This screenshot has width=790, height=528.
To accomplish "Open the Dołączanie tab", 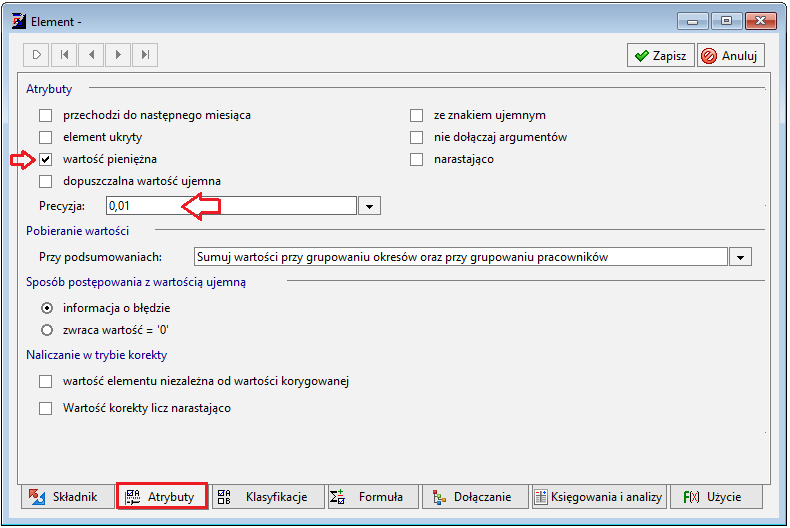I will pos(475,497).
